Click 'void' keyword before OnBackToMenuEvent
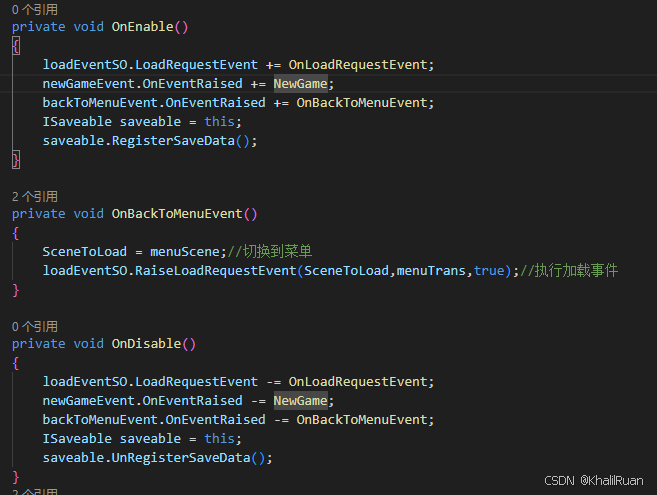The height and width of the screenshot is (495, 657). coord(88,214)
